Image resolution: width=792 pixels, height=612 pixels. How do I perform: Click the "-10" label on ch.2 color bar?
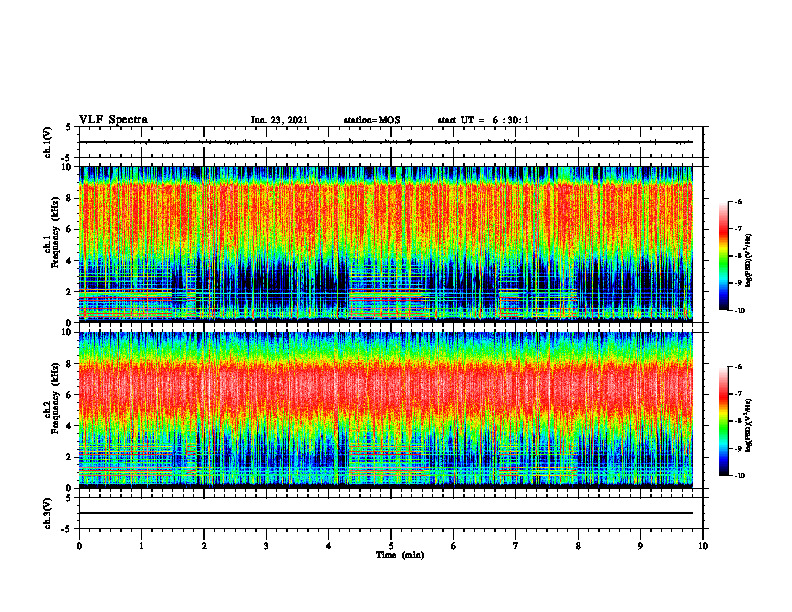738,476
